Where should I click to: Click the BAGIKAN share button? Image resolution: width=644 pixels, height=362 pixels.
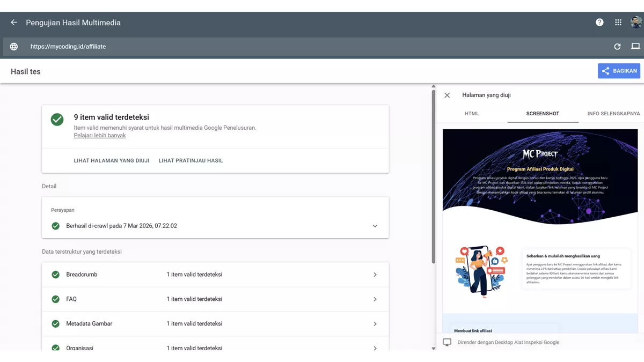tap(619, 71)
